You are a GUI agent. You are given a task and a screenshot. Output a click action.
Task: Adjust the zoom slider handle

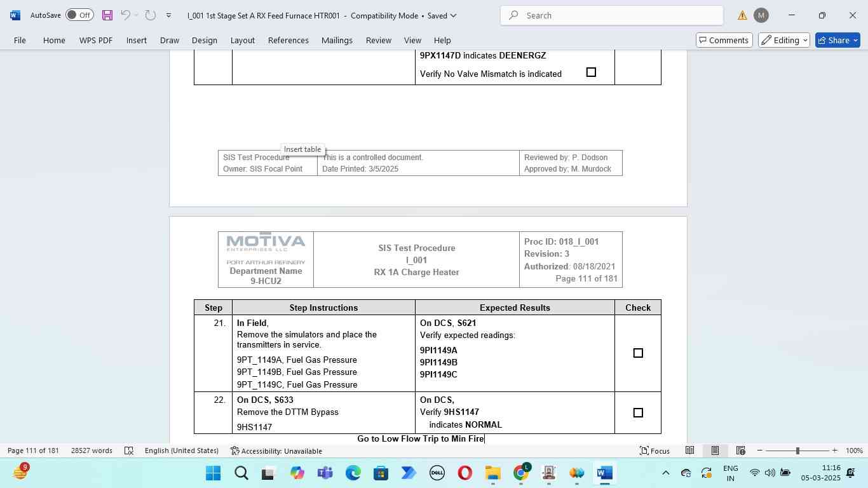tap(797, 451)
